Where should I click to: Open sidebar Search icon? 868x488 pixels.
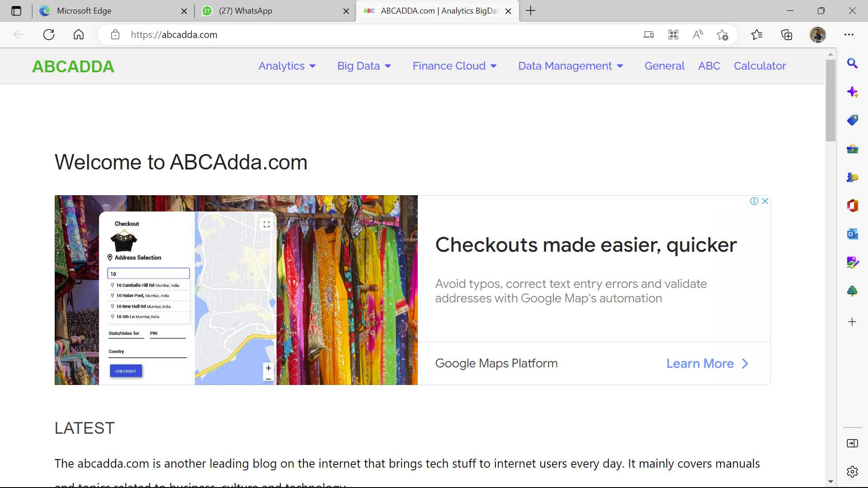[852, 63]
